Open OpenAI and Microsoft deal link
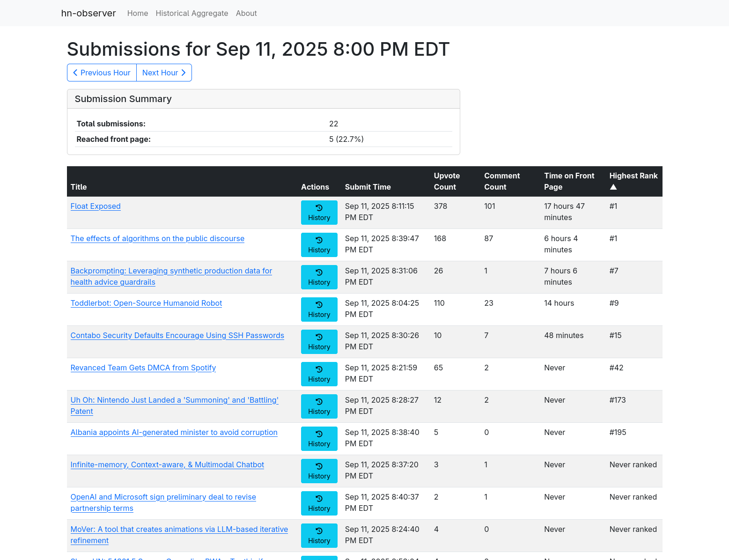This screenshot has width=729, height=560. click(x=163, y=497)
